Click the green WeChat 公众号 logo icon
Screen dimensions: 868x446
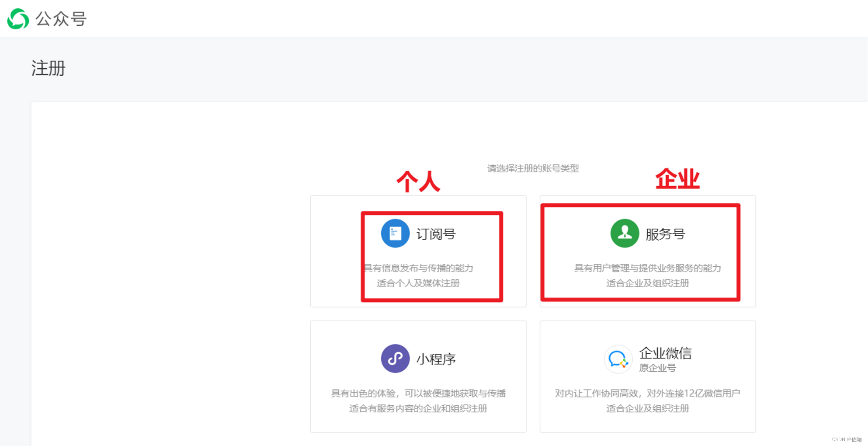coord(18,19)
